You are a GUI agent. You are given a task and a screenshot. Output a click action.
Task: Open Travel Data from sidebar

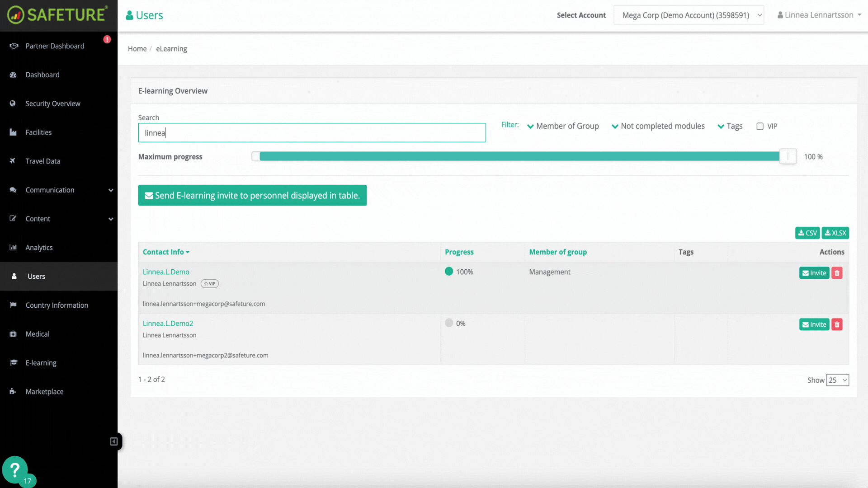[x=43, y=161]
